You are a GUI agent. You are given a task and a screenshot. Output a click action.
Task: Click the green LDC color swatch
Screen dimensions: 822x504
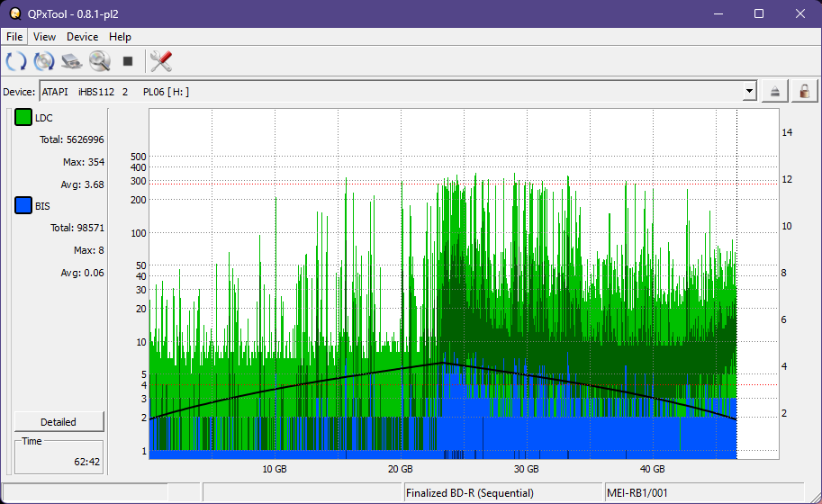(23, 117)
